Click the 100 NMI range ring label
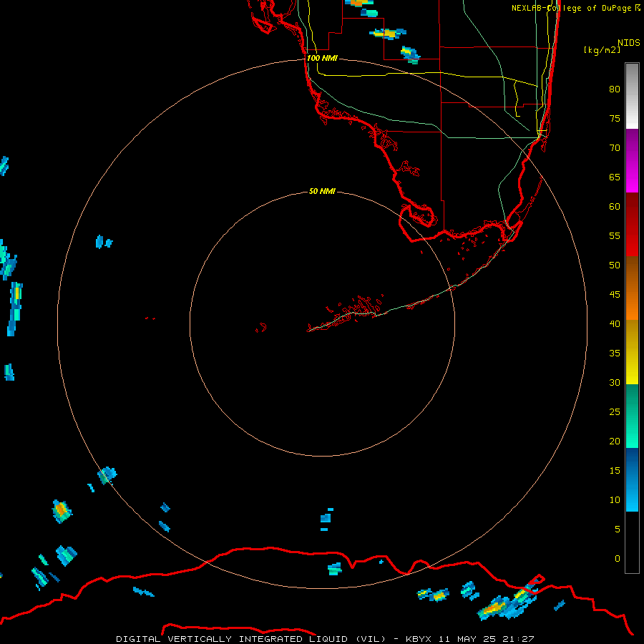644x644 pixels. pos(322,59)
